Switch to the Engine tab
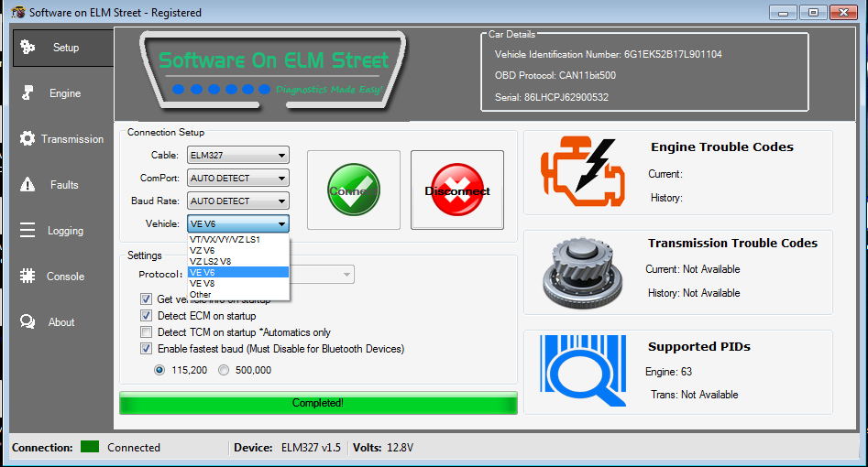The width and height of the screenshot is (868, 467). coord(63,93)
